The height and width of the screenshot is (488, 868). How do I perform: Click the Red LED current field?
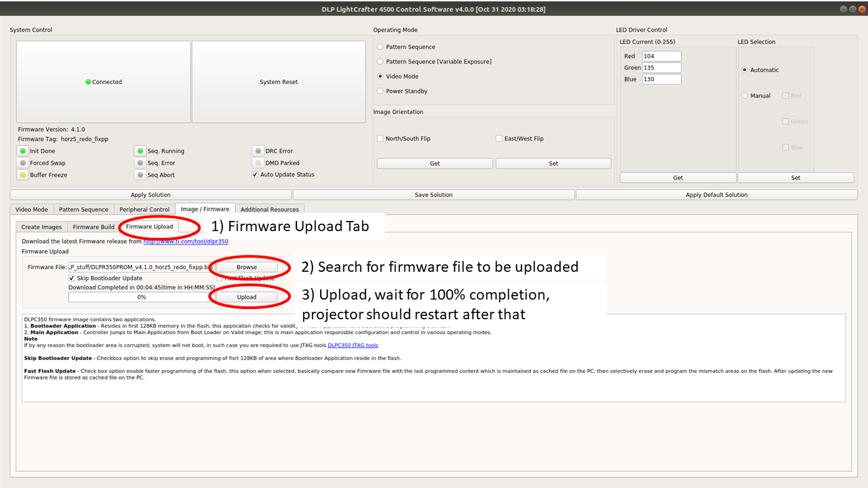coord(662,56)
